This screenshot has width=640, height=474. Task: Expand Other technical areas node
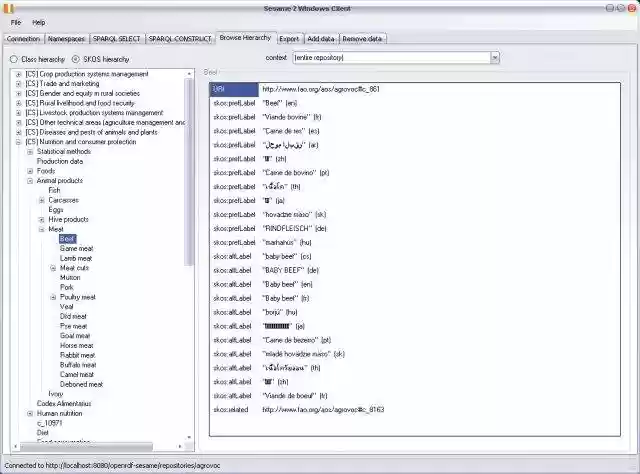point(18,122)
